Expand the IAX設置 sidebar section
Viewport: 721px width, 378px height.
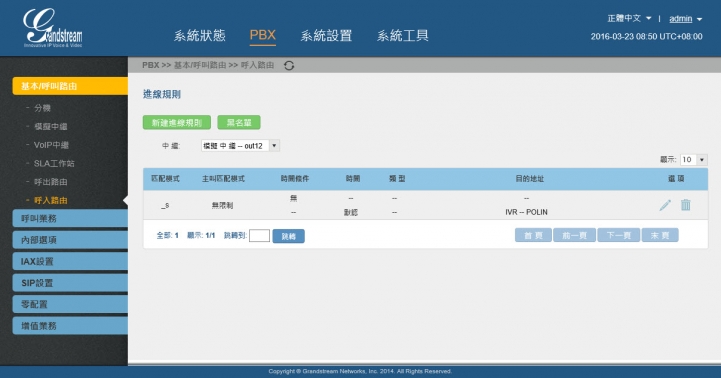coord(70,261)
